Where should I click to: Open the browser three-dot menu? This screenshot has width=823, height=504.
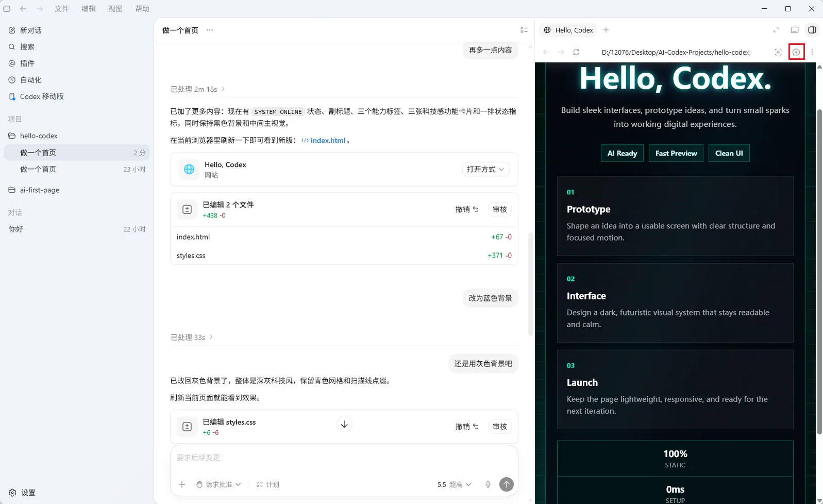pos(812,52)
